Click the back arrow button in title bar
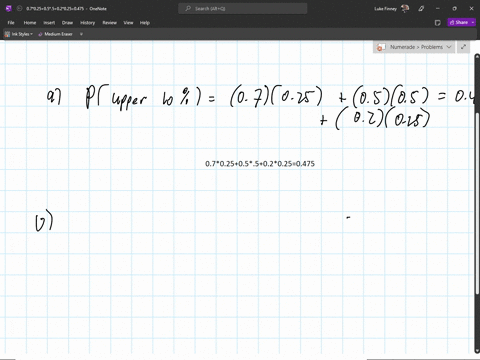Viewport: 480px width, 360px height. (x=19, y=9)
